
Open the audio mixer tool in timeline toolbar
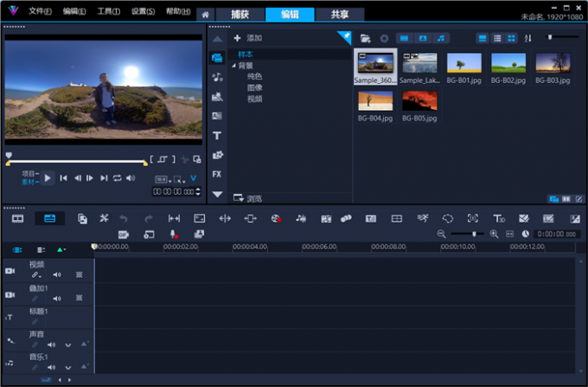click(301, 219)
